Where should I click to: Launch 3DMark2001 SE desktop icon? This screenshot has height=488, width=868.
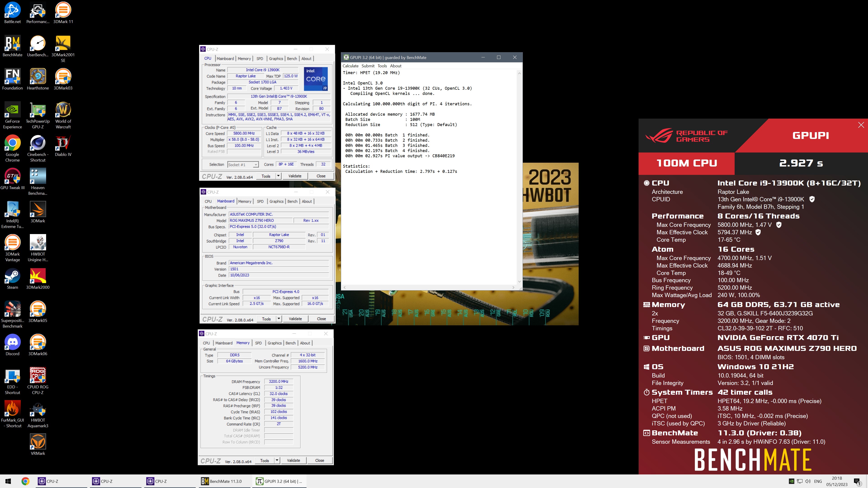tap(63, 49)
